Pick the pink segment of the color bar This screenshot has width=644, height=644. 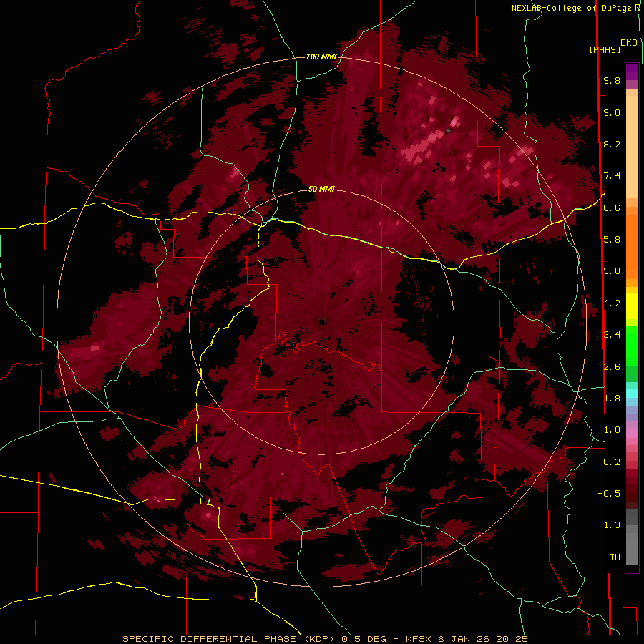[x=632, y=434]
